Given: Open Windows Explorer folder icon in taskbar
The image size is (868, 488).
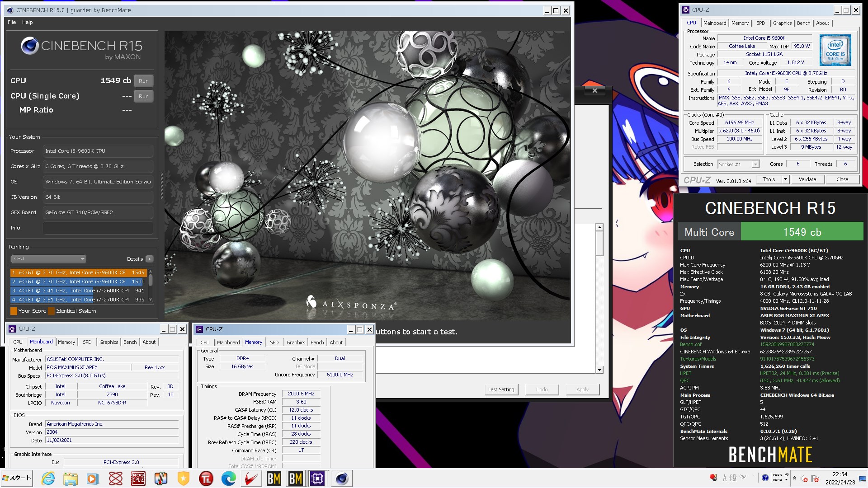Looking at the screenshot, I should (71, 479).
